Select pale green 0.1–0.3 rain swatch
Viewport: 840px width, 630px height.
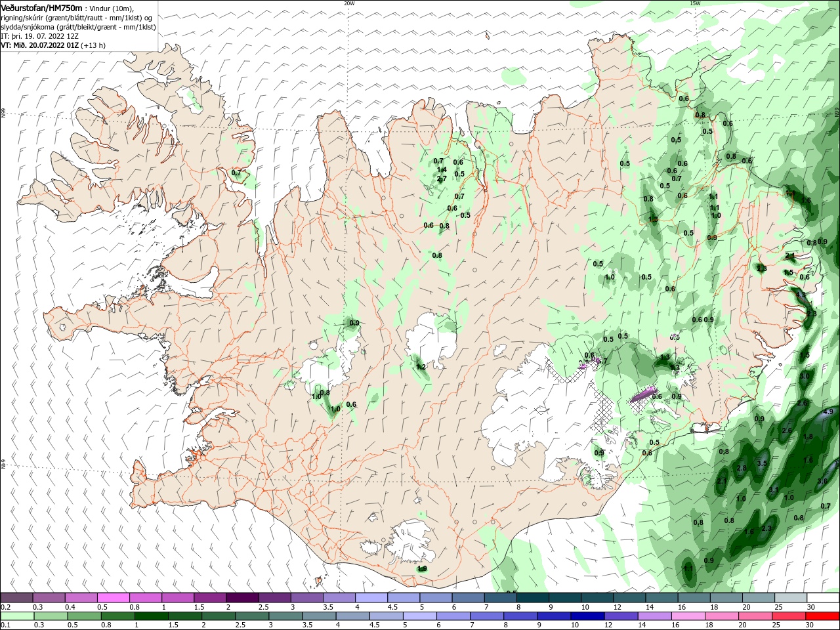point(16,616)
